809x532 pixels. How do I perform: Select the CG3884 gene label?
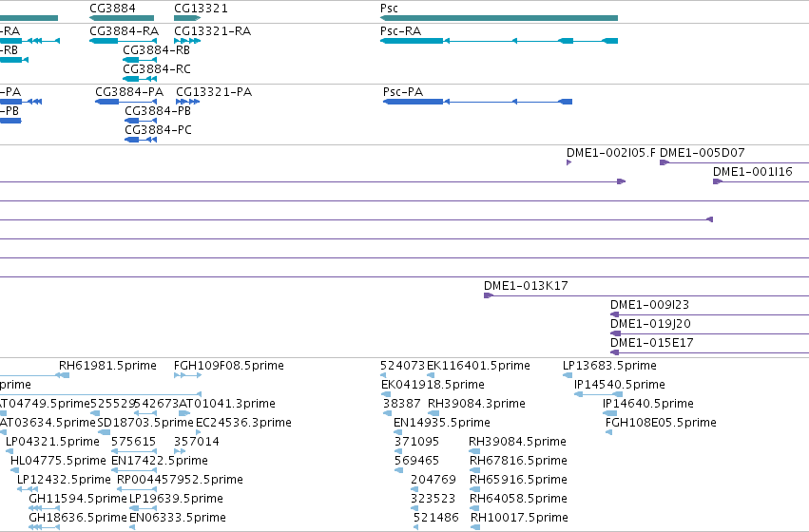click(x=112, y=9)
